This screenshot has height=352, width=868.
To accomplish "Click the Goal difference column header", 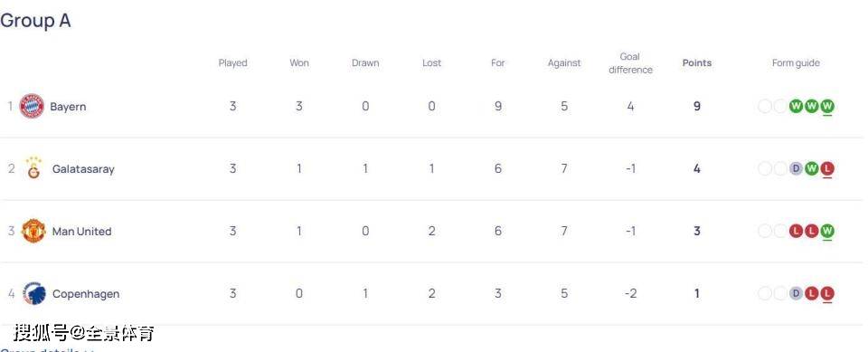I will coord(630,63).
